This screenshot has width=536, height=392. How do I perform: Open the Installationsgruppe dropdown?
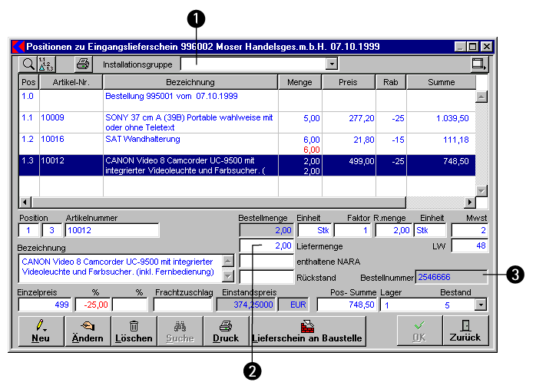(332, 64)
